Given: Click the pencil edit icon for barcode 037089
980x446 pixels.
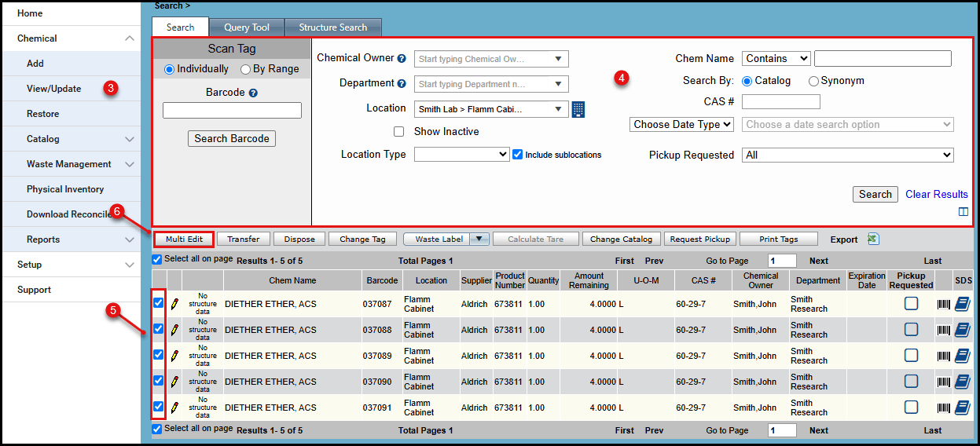Looking at the screenshot, I should [174, 356].
